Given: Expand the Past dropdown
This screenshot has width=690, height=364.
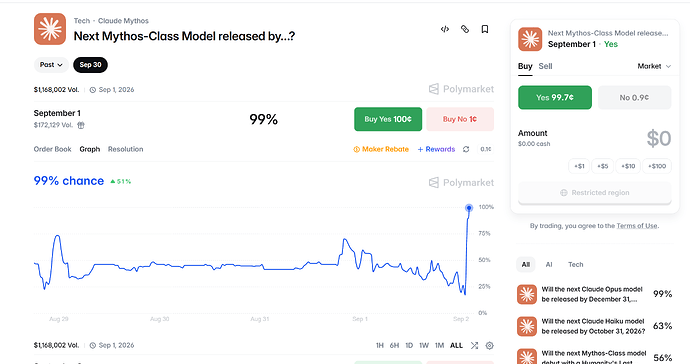Looking at the screenshot, I should click(51, 65).
